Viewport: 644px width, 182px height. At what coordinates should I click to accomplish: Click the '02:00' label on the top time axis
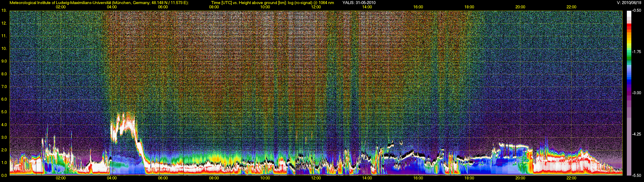click(61, 7)
